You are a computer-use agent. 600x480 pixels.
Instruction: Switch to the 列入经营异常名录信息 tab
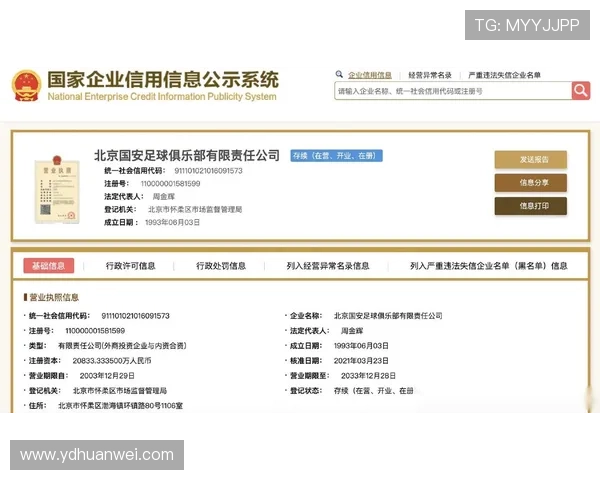click(328, 266)
